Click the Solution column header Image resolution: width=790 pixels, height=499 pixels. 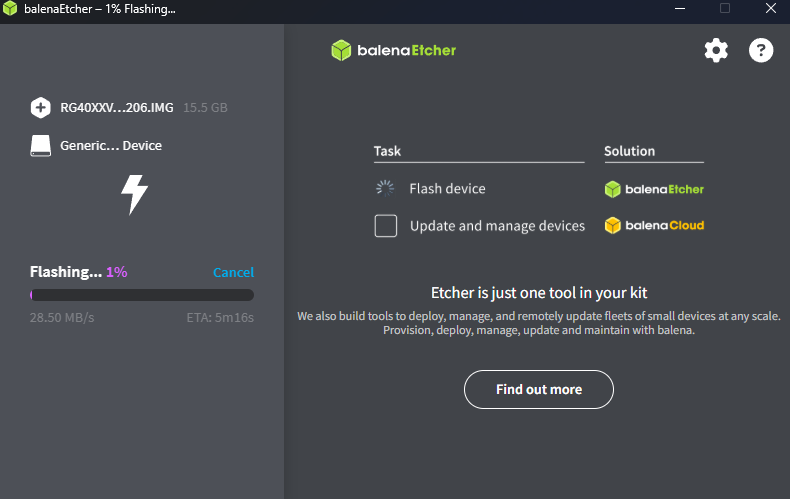[x=629, y=151]
